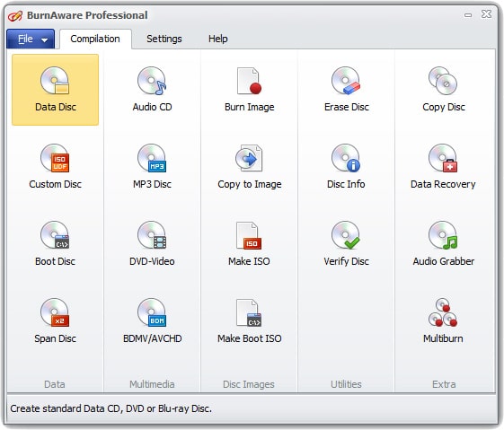
Task: Open the Span Disc tool
Action: pos(55,320)
